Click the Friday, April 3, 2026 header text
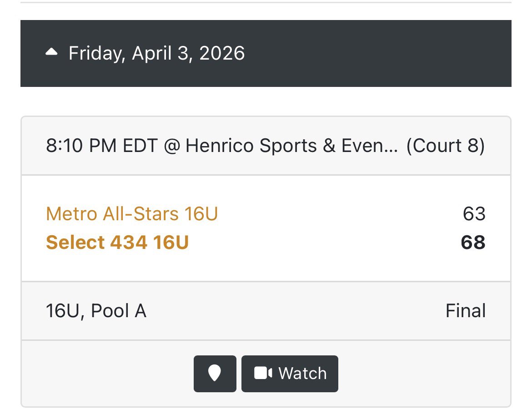 tap(156, 53)
